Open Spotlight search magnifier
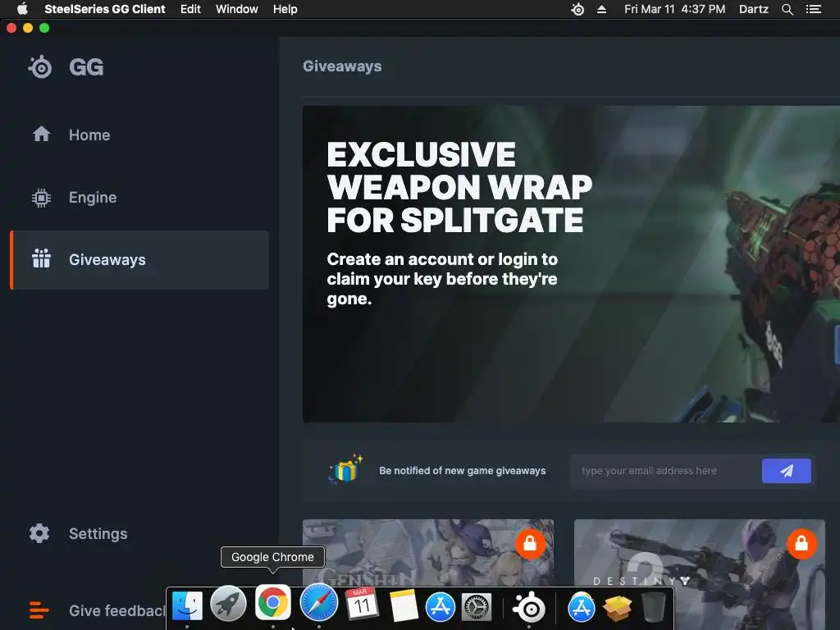840x630 pixels. (x=787, y=9)
